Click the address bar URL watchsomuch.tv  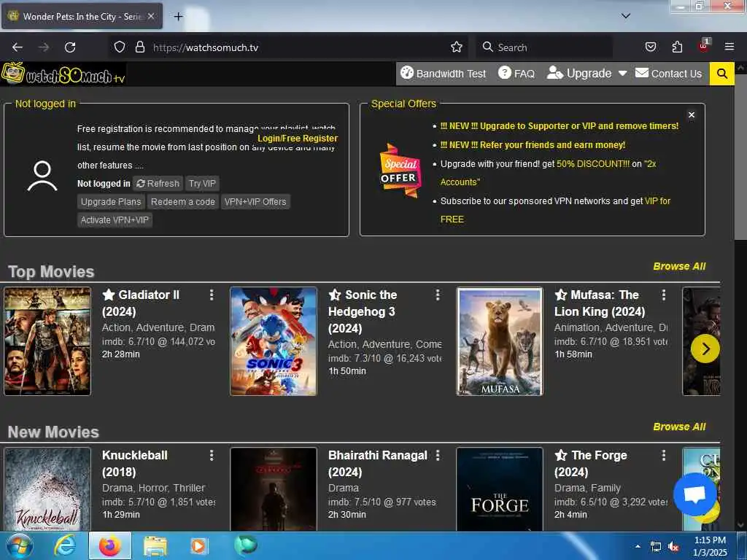[205, 47]
